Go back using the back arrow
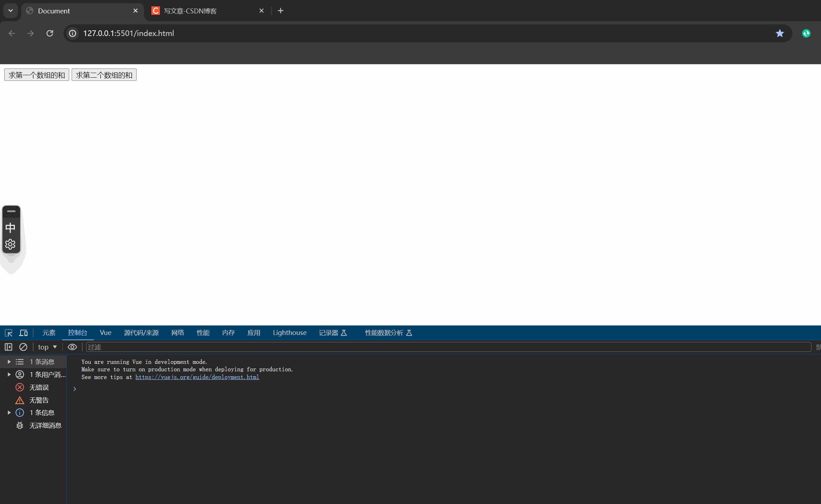 click(12, 33)
